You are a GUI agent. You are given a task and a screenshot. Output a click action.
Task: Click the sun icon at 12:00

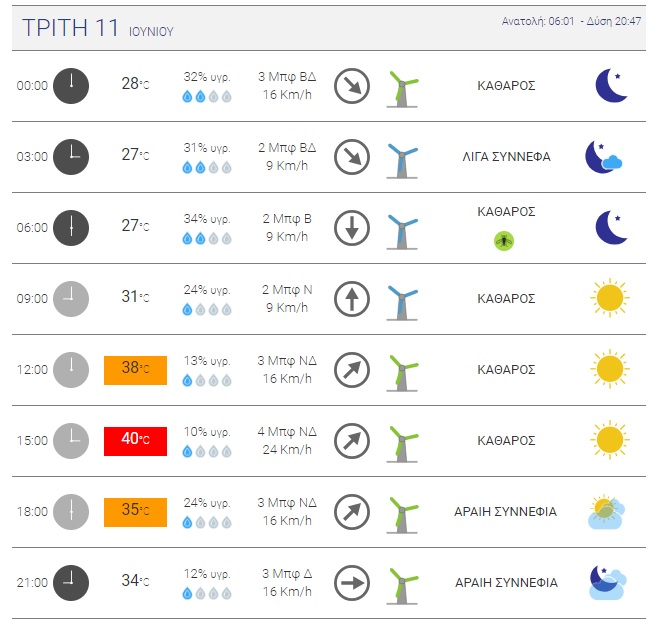610,369
